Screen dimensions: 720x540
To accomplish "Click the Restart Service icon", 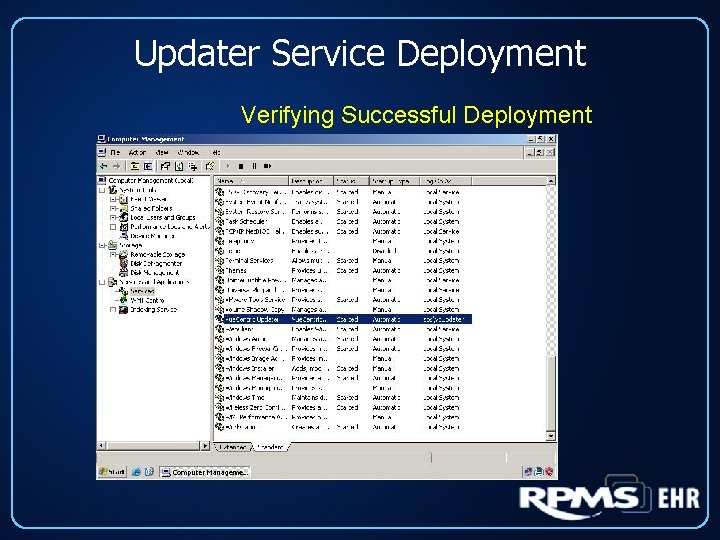I will coord(268,166).
